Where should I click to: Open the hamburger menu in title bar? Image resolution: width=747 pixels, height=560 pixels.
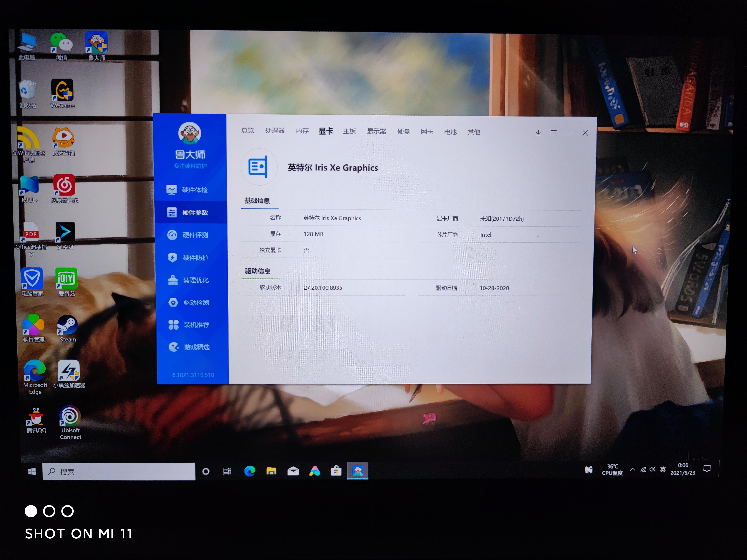554,133
